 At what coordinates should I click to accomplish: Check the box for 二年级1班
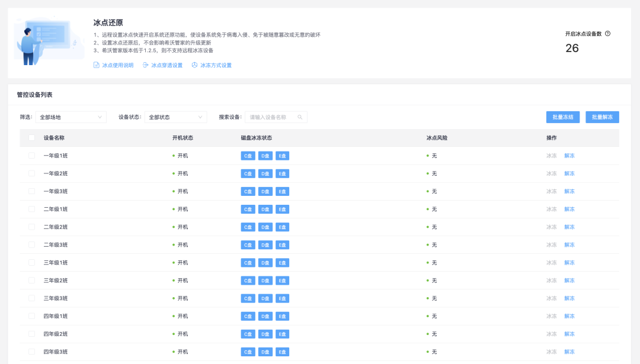31,209
